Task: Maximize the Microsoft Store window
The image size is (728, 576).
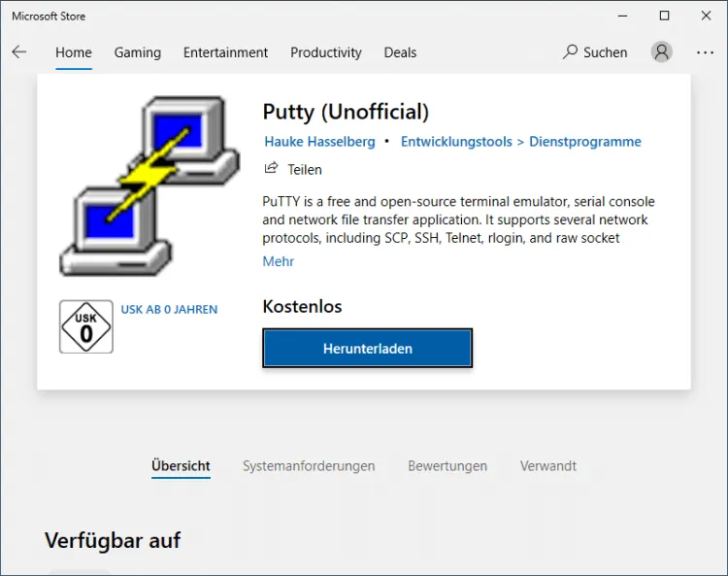Action: (x=664, y=16)
